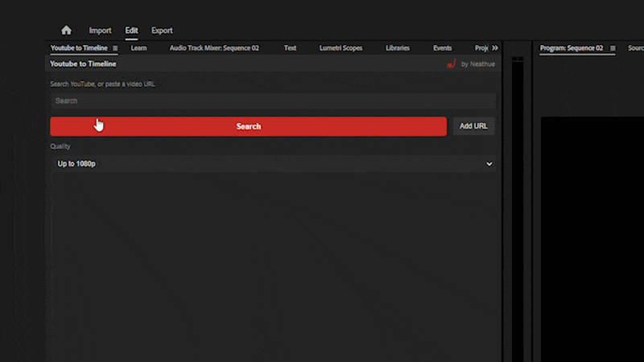644x362 pixels.
Task: Click the Quality label text
Action: 60,146
